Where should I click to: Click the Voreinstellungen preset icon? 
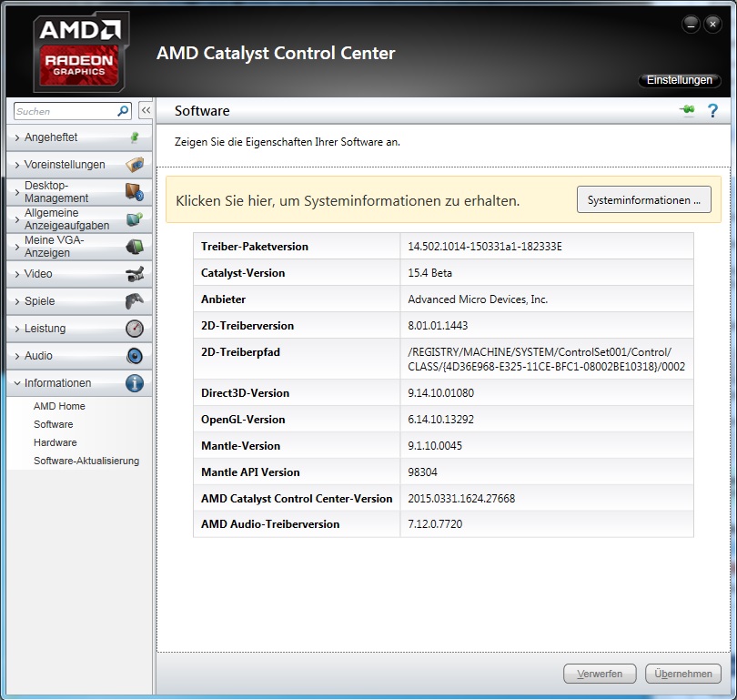(x=135, y=165)
